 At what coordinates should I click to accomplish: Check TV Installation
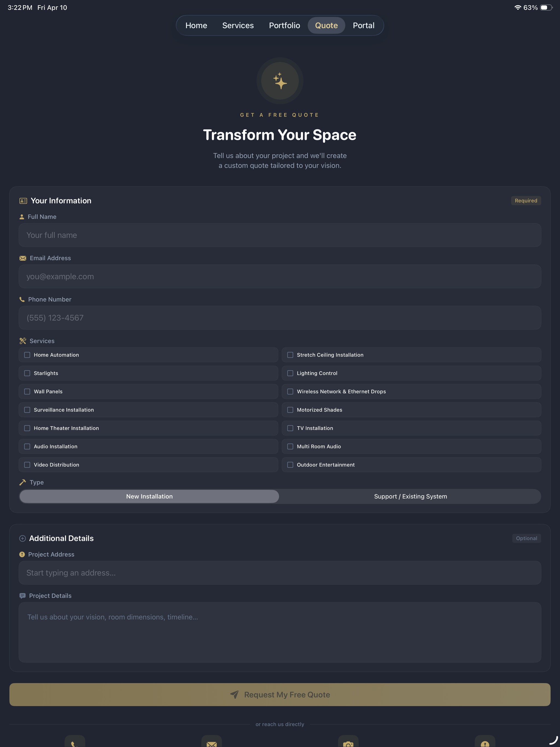click(412, 428)
